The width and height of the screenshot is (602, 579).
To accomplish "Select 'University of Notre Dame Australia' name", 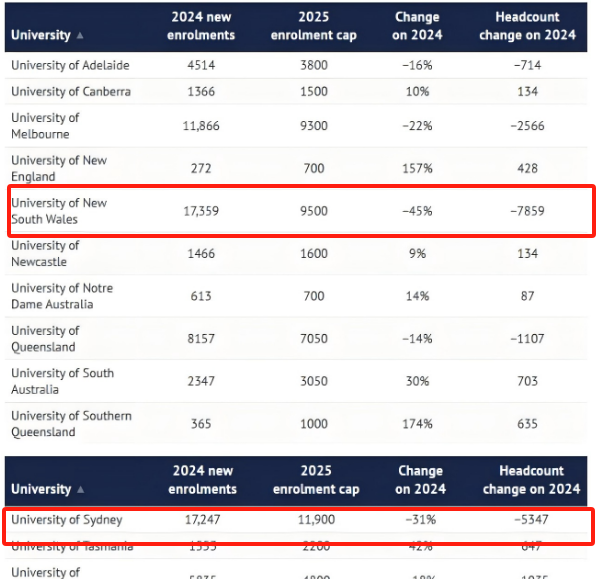I will [62, 296].
